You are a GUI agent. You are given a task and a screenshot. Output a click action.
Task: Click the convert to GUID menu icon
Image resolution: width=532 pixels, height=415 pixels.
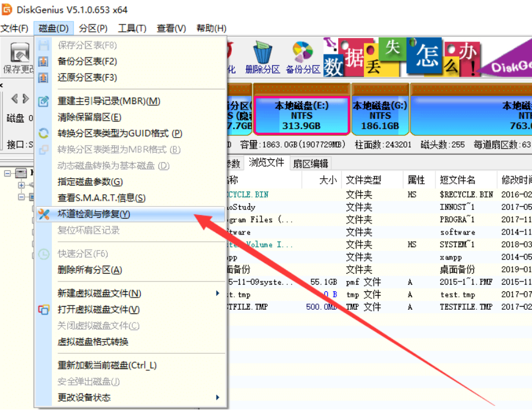(x=43, y=133)
